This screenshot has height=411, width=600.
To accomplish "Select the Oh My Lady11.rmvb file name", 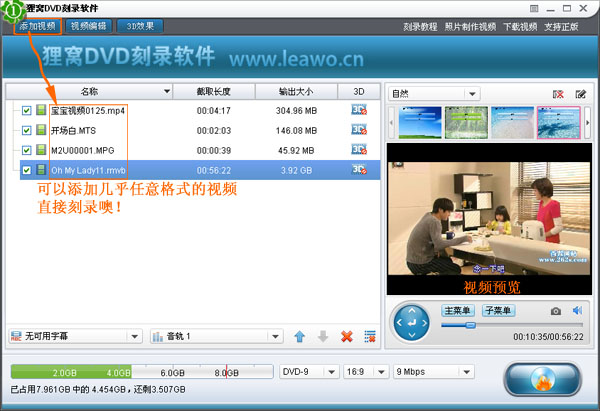I will click(88, 170).
